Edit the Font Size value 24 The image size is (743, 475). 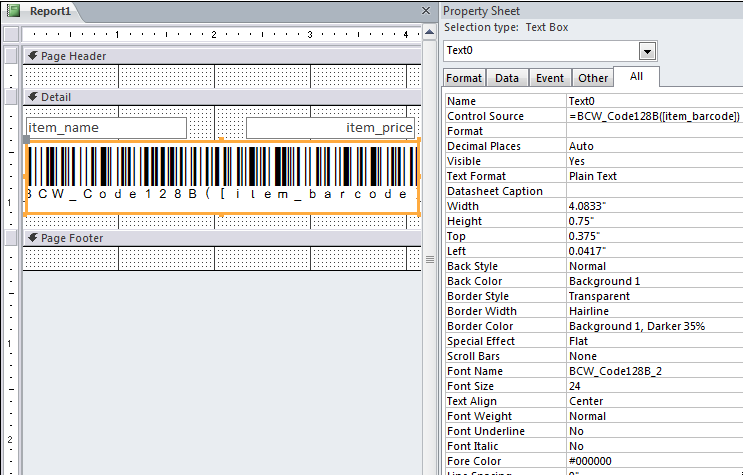(x=655, y=386)
